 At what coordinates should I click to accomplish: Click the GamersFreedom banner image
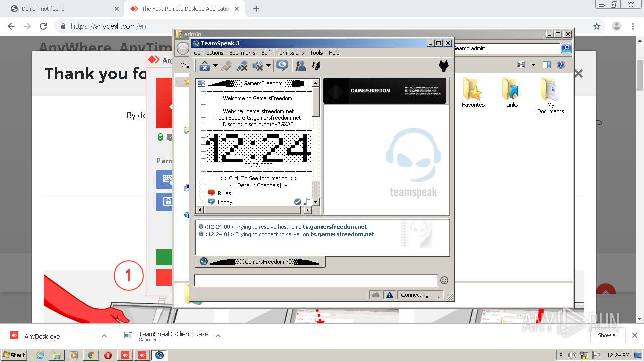384,90
